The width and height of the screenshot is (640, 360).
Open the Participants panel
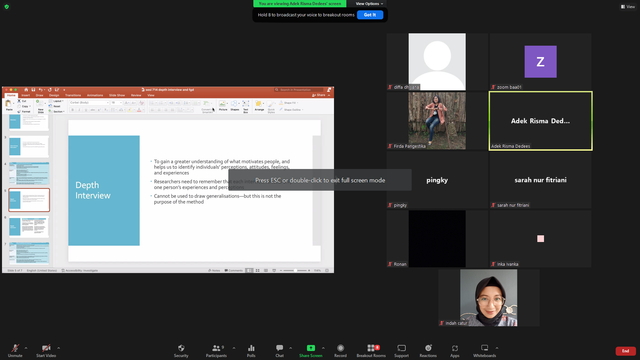pyautogui.click(x=216, y=350)
